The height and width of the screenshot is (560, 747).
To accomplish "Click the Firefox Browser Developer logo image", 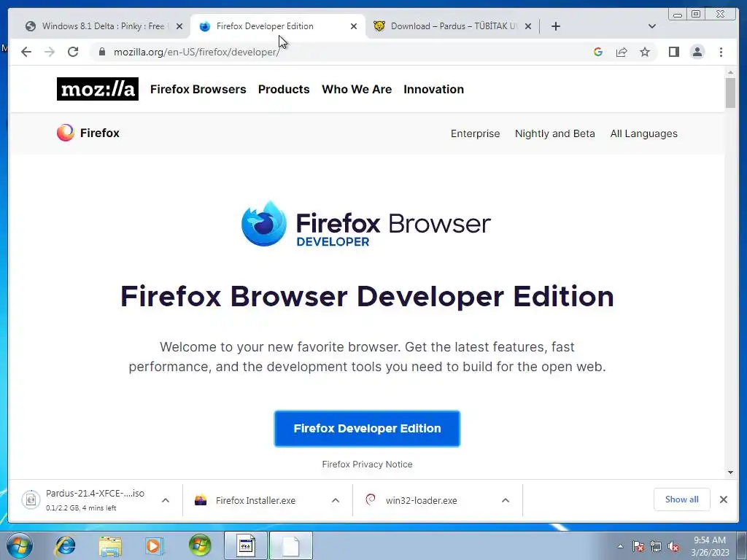I will (x=366, y=224).
